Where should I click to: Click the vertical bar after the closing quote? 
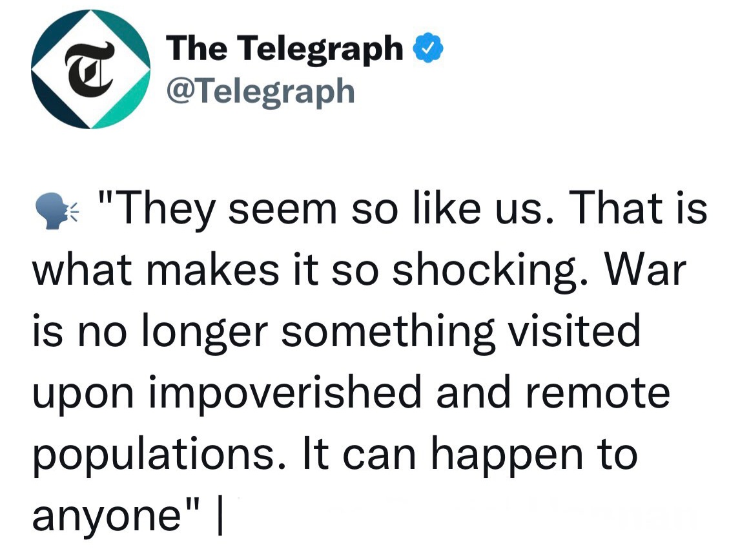(x=221, y=515)
